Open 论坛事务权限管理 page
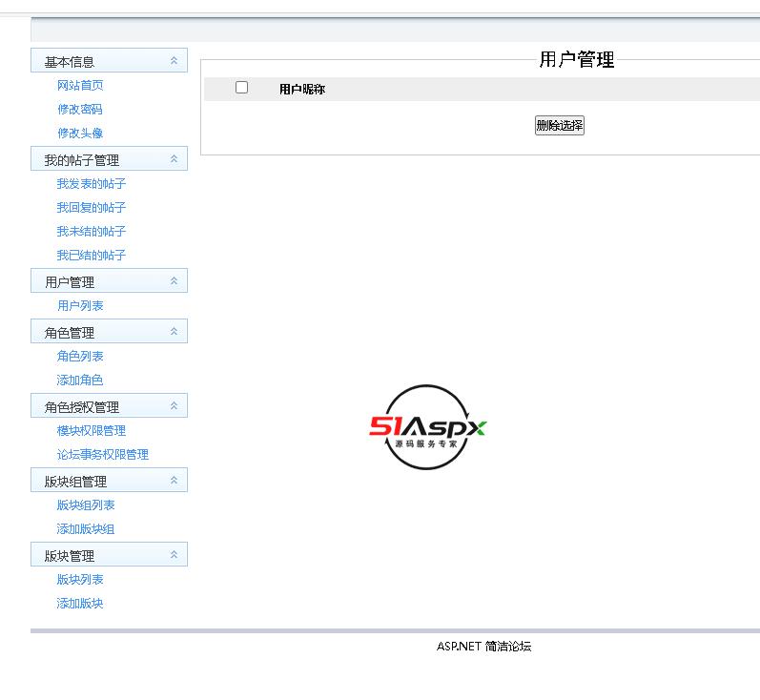The height and width of the screenshot is (700, 760). pos(103,454)
